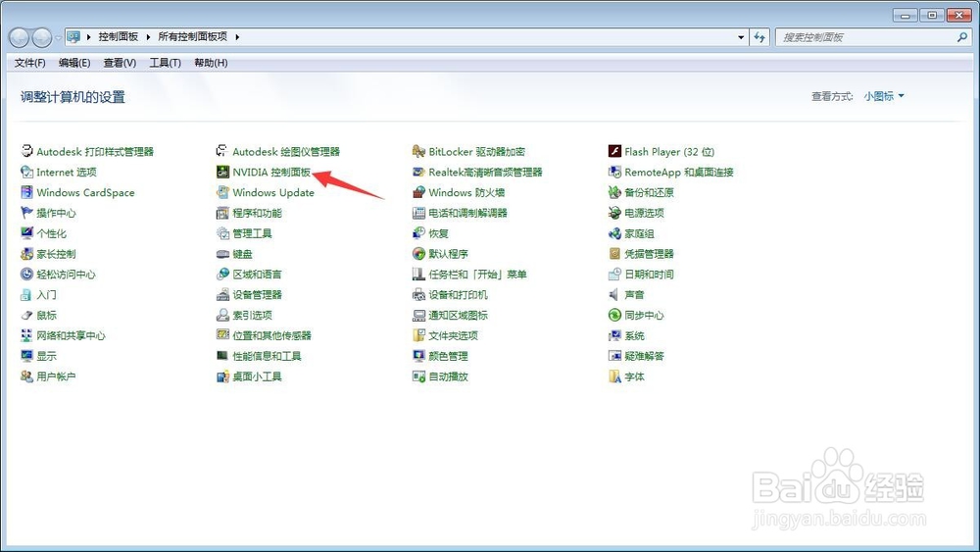The height and width of the screenshot is (552, 980).
Task: Open the 设备管理器 icon
Action: pyautogui.click(x=222, y=294)
